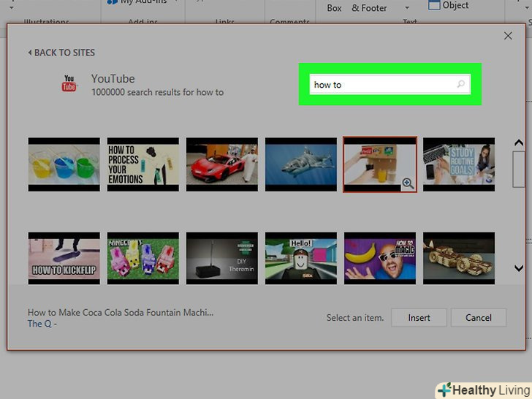Close the Insert Video dialog
The height and width of the screenshot is (399, 532).
[508, 36]
